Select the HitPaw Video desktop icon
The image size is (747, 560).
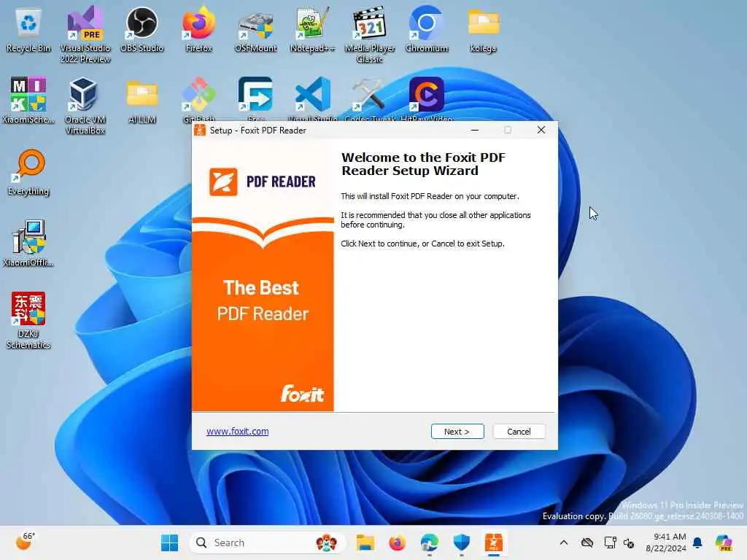tap(427, 98)
